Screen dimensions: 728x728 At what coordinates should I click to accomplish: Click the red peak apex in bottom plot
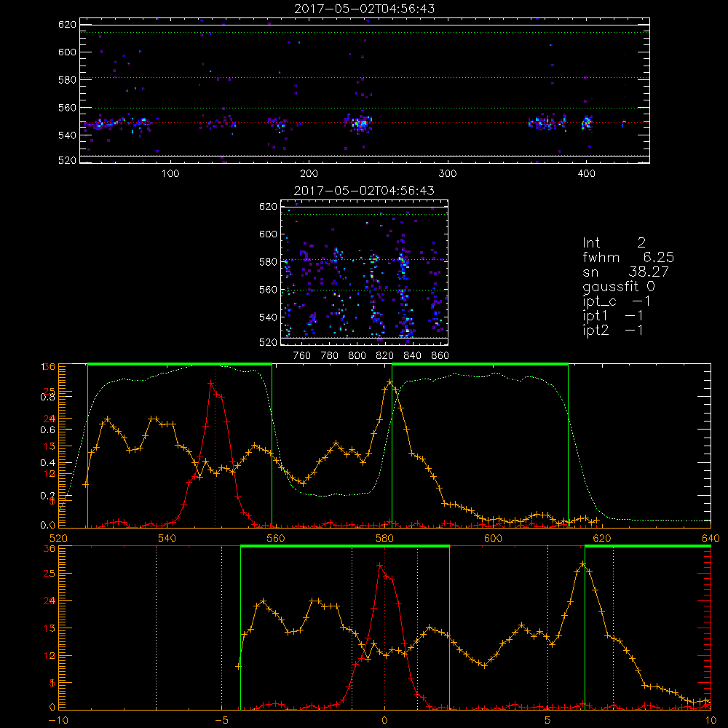click(x=380, y=565)
